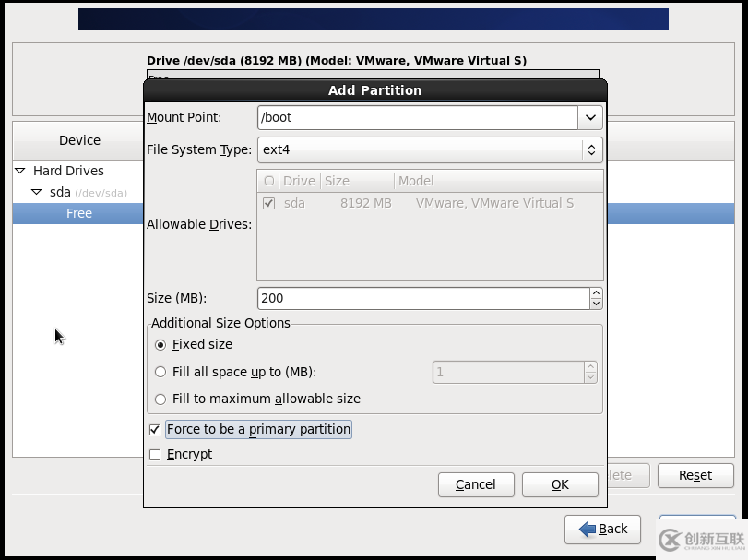748x560 pixels.
Task: Confirm the partition with OK
Action: tap(560, 484)
